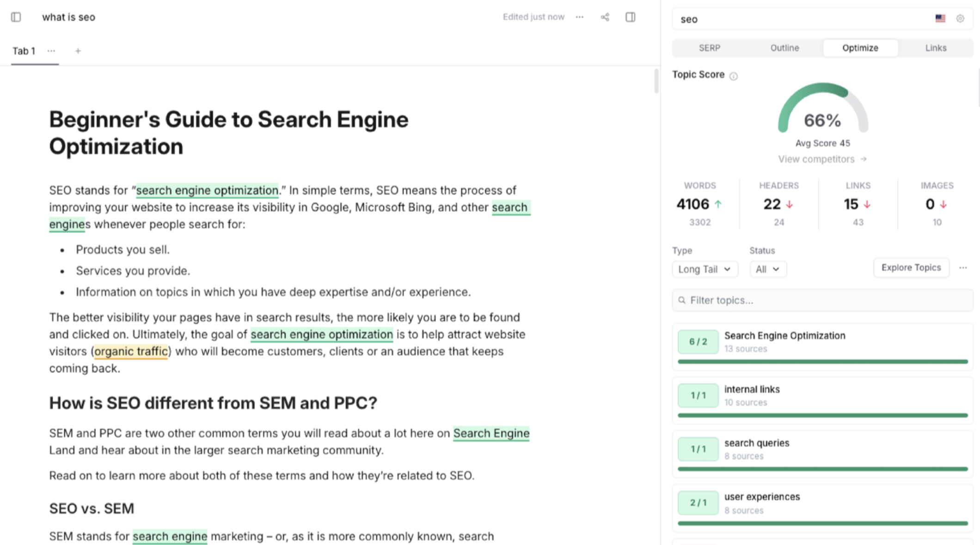Click the Topic Score info icon
Screen dimensions: 980x545
[734, 76]
